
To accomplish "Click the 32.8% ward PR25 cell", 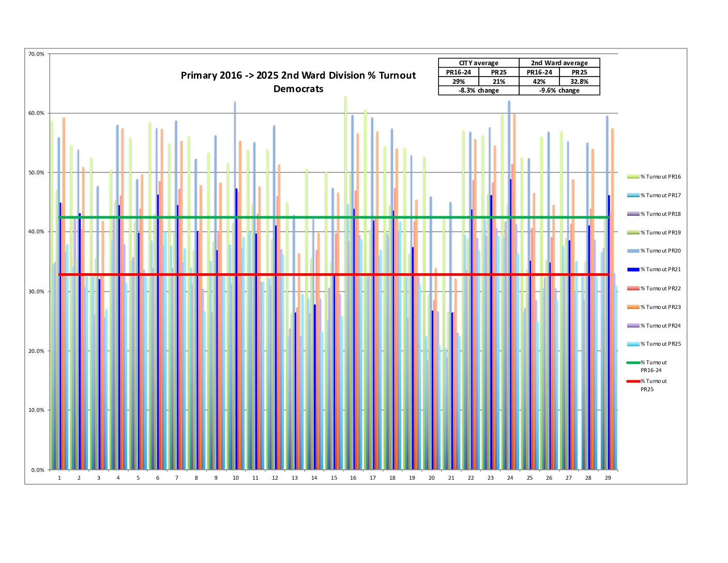I will [x=579, y=82].
